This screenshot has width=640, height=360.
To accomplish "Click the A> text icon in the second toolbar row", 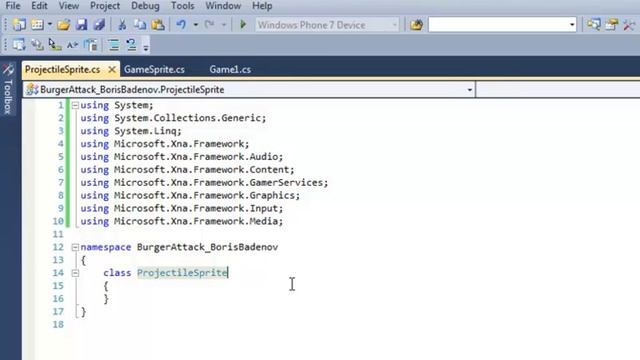I will [73, 44].
